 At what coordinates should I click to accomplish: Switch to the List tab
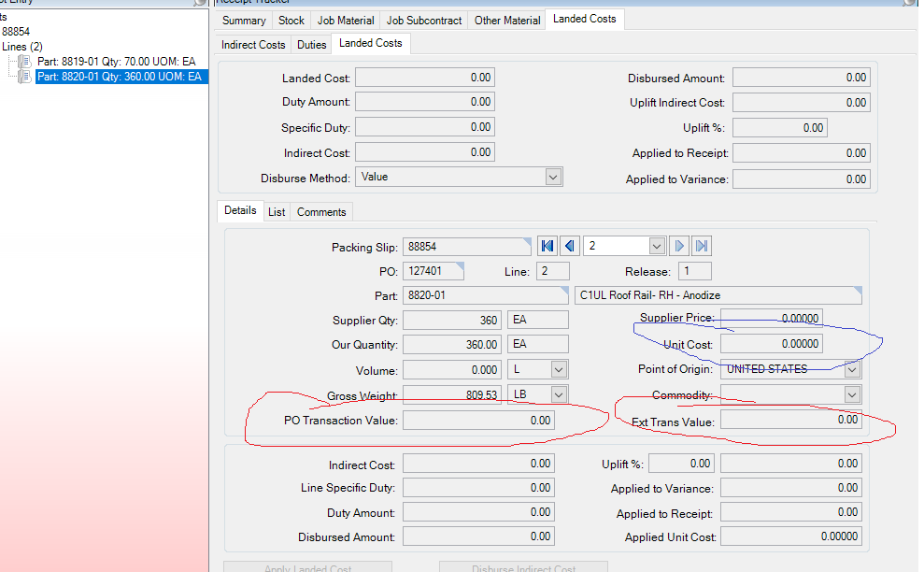tap(277, 212)
